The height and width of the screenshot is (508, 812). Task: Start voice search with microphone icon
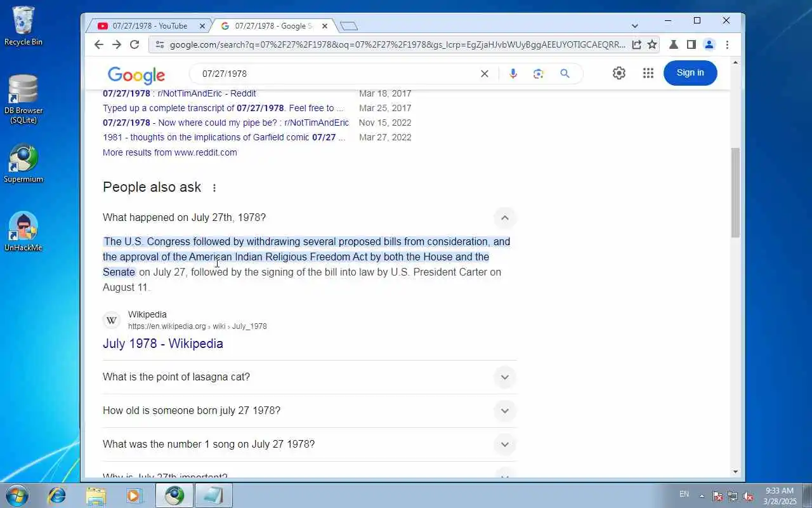[x=513, y=74]
